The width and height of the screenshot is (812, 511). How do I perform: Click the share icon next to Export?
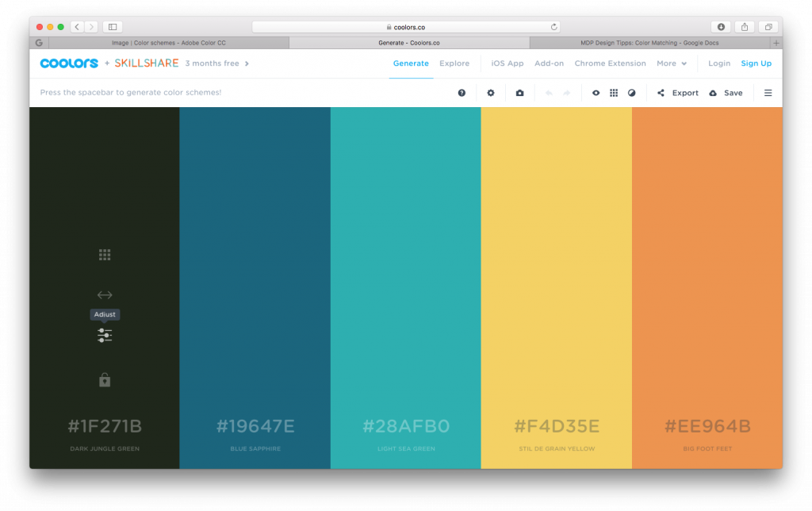(661, 93)
